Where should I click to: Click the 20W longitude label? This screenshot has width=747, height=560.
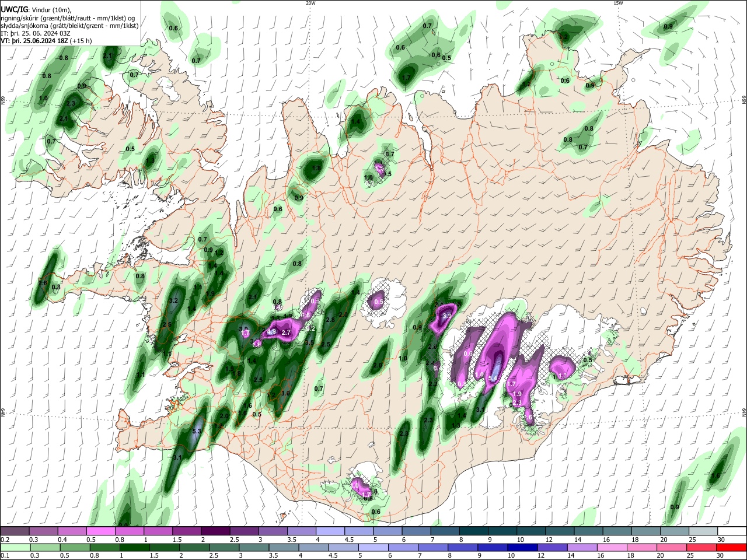point(310,3)
